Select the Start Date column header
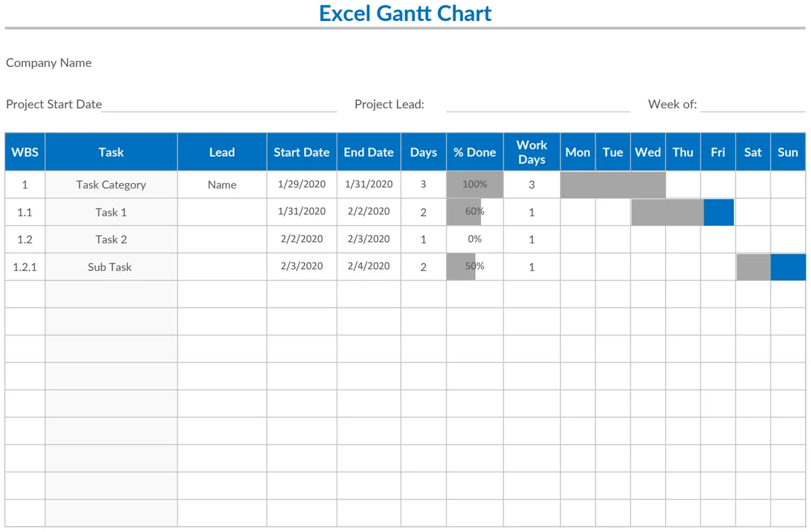 pyautogui.click(x=301, y=152)
